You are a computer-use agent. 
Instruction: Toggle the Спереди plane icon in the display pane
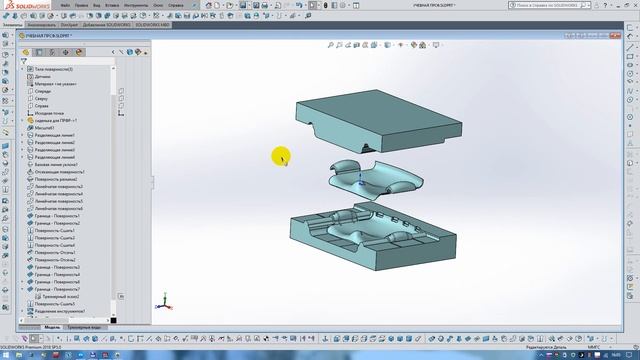coord(121,91)
